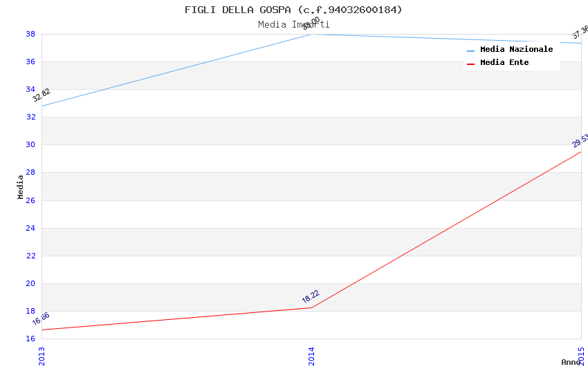
Task: Click the 38 y-axis tick label
Action: [x=30, y=34]
